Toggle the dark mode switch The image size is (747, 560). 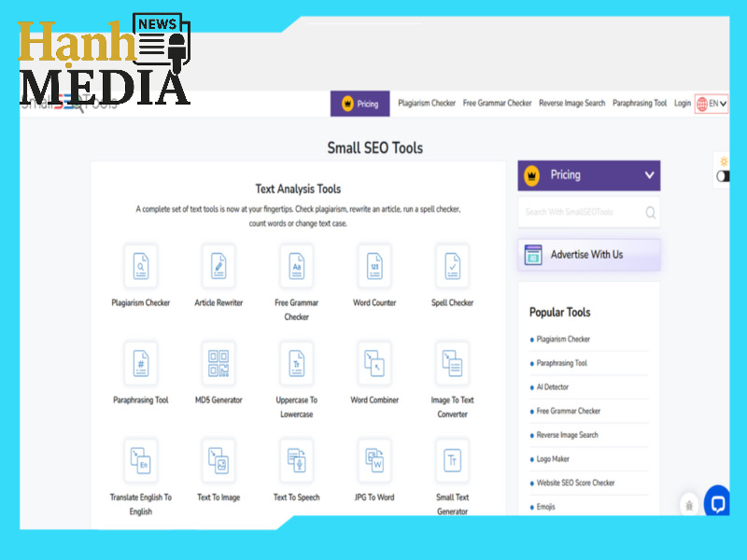(723, 176)
